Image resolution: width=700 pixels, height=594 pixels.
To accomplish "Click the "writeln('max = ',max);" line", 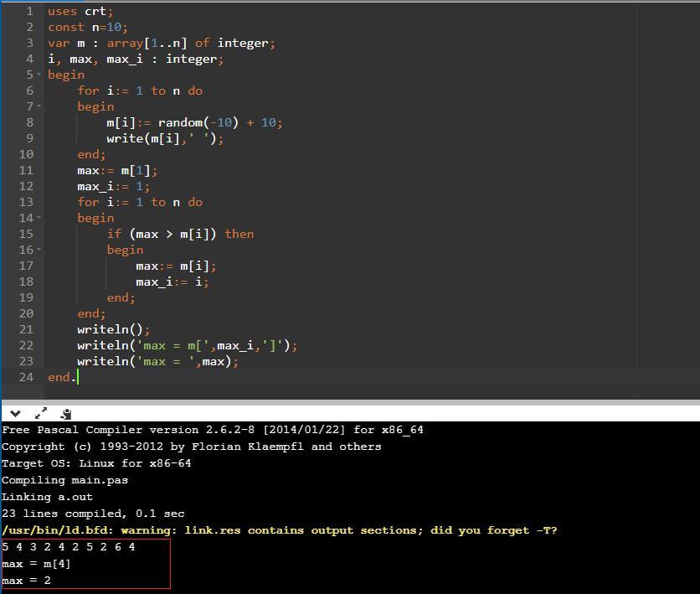I will pyautogui.click(x=157, y=361).
